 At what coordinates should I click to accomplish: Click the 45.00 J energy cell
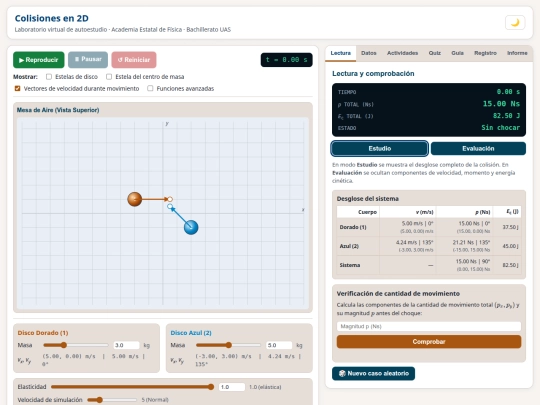(508, 246)
